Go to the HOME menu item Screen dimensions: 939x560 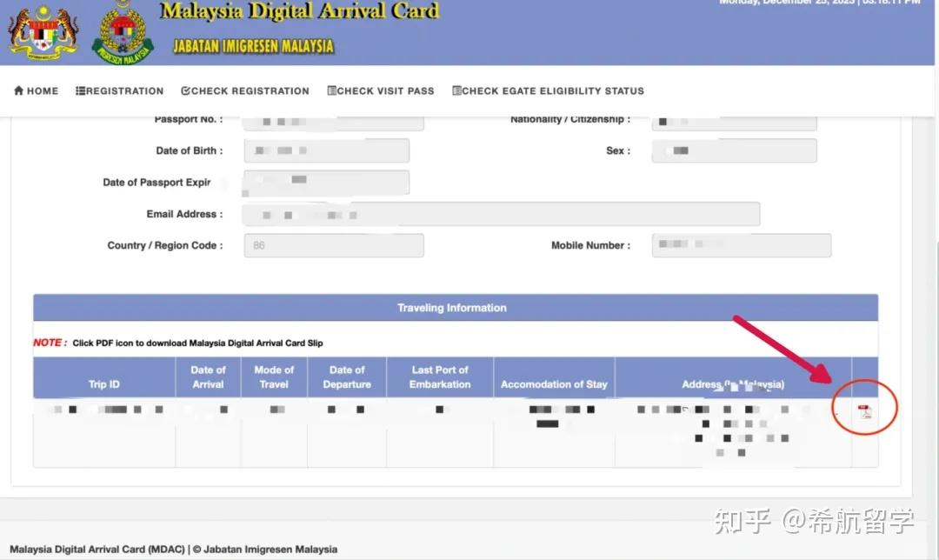(36, 91)
